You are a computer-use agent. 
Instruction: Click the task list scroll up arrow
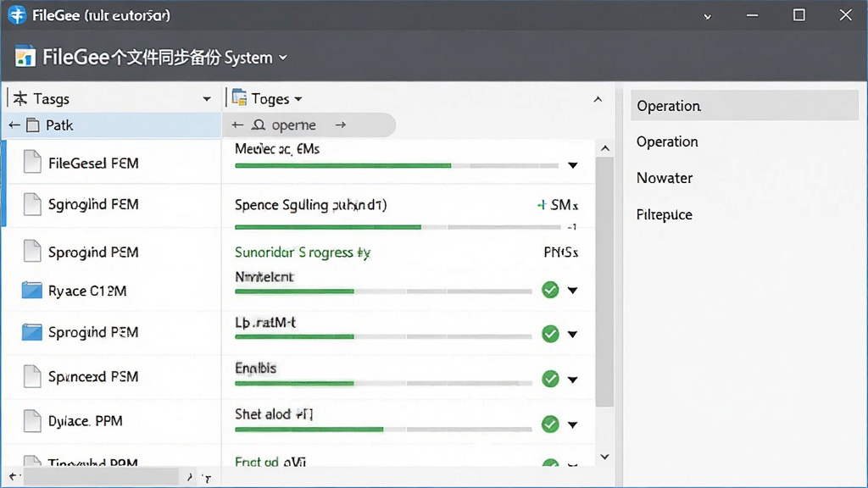click(605, 148)
